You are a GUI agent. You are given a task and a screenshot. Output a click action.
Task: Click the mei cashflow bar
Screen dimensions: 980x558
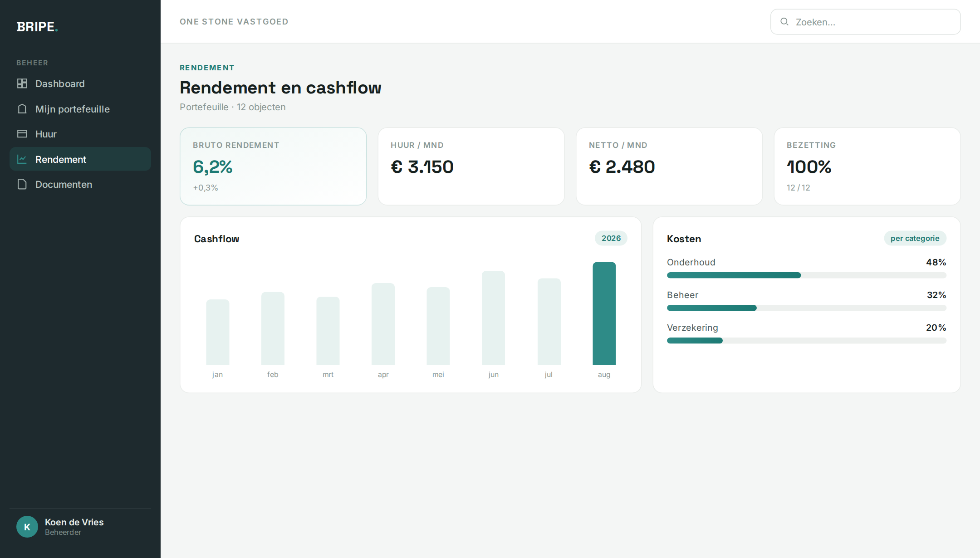(x=438, y=326)
